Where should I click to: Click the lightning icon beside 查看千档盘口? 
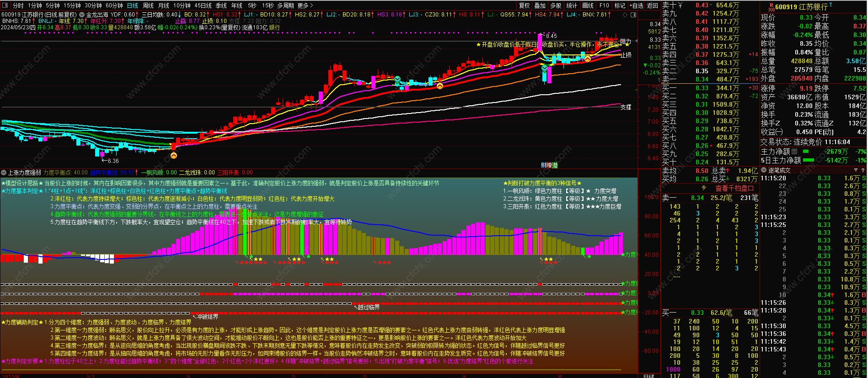pyautogui.click(x=704, y=188)
